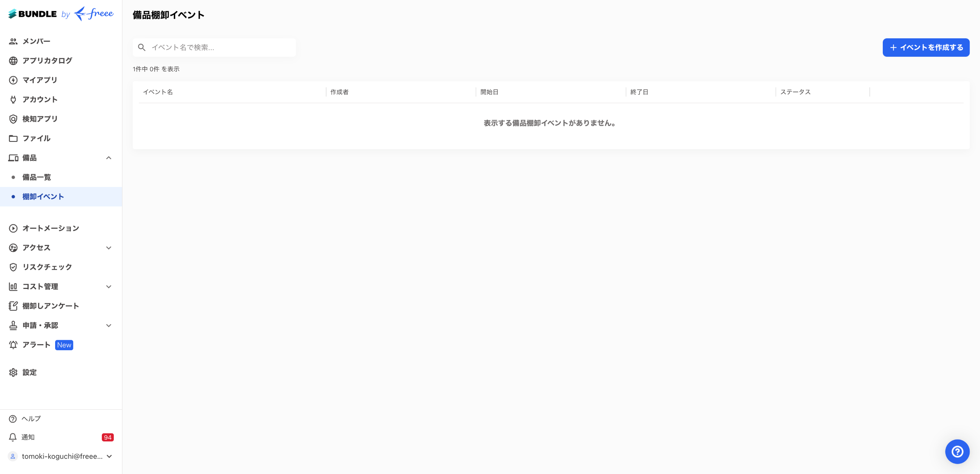Open Risk Check (リスクチェック) shield icon
980x474 pixels.
[x=13, y=267]
